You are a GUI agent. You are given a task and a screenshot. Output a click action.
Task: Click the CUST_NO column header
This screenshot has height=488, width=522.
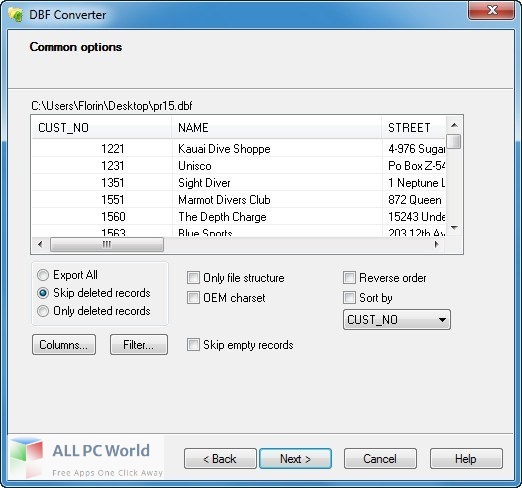pos(102,128)
